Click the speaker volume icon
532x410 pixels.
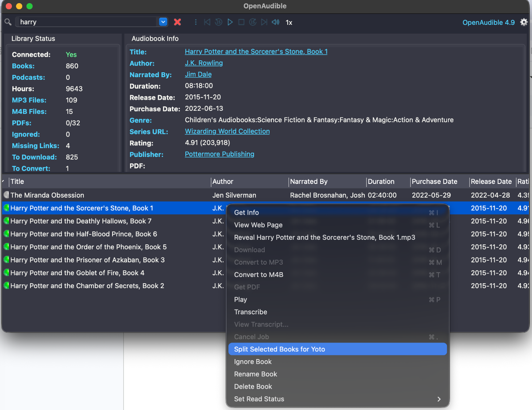tap(276, 22)
